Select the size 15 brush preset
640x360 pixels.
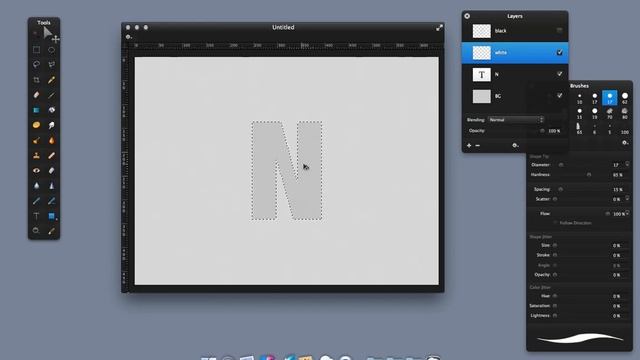[x=580, y=113]
